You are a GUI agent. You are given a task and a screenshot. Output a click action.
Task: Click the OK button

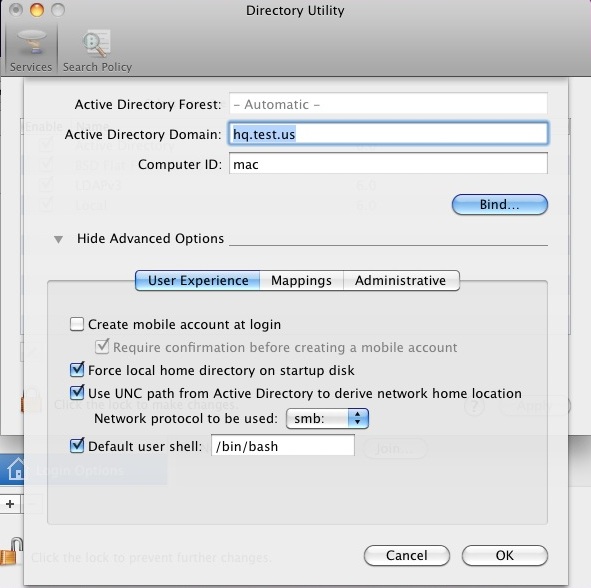point(505,555)
